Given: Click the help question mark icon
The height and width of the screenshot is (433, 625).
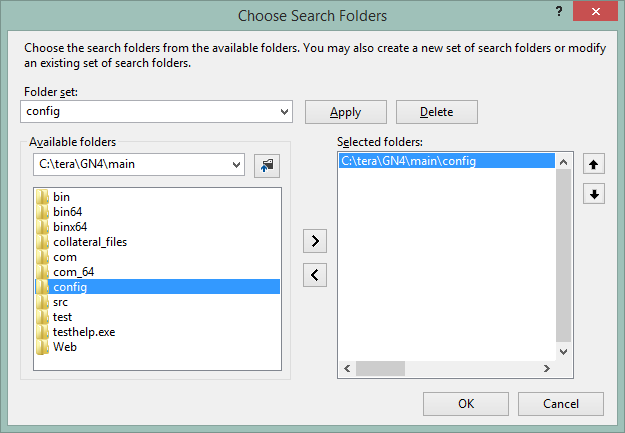Looking at the screenshot, I should coord(559,11).
